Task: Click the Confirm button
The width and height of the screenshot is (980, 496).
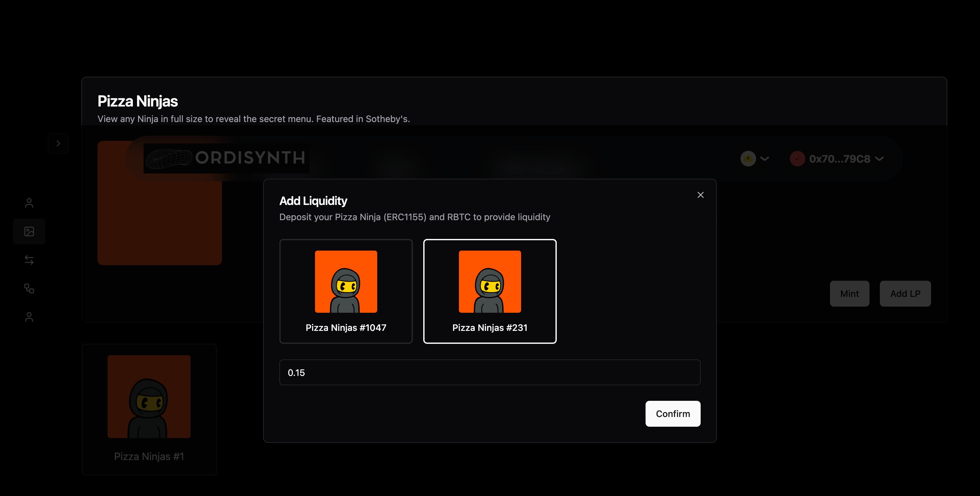Action: click(x=673, y=414)
